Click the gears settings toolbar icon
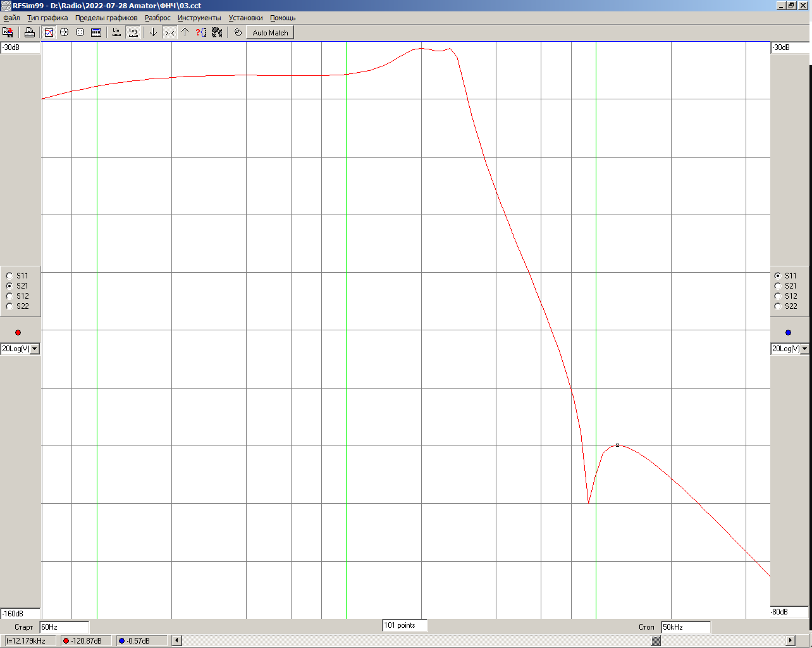 pyautogui.click(x=217, y=32)
